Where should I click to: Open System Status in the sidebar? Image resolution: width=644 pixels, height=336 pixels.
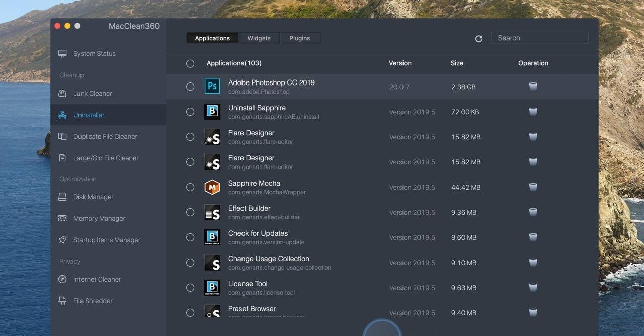tap(95, 53)
